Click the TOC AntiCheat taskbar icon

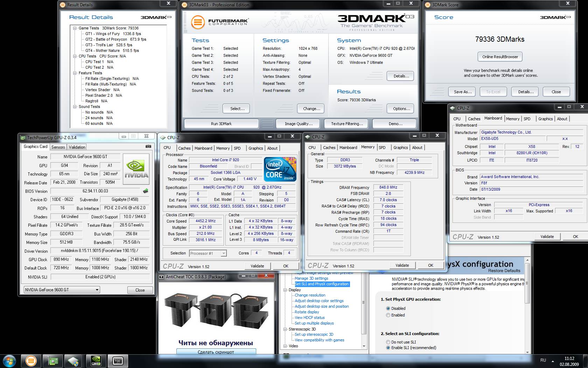click(x=118, y=361)
